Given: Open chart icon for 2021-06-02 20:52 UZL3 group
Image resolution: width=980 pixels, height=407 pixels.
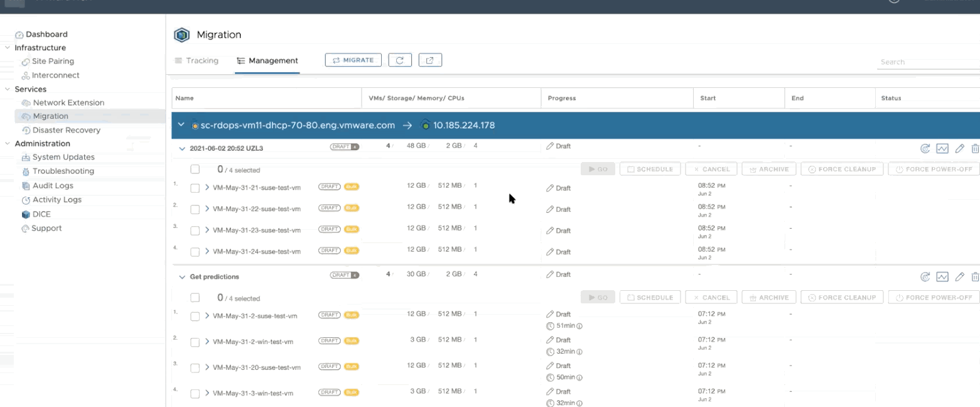Looking at the screenshot, I should coord(942,149).
